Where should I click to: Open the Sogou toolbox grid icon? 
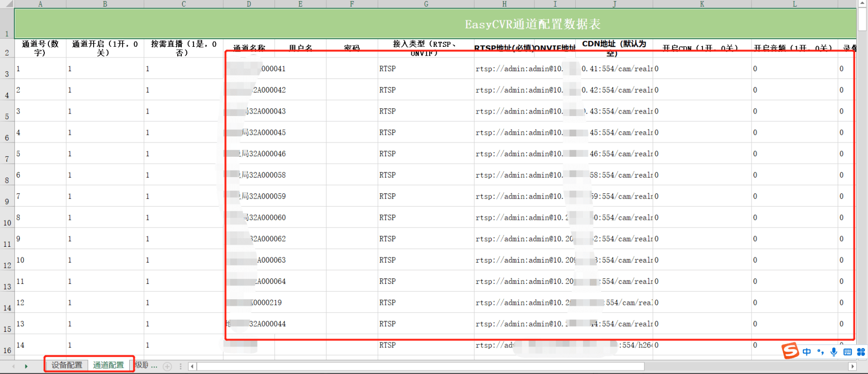tap(861, 352)
